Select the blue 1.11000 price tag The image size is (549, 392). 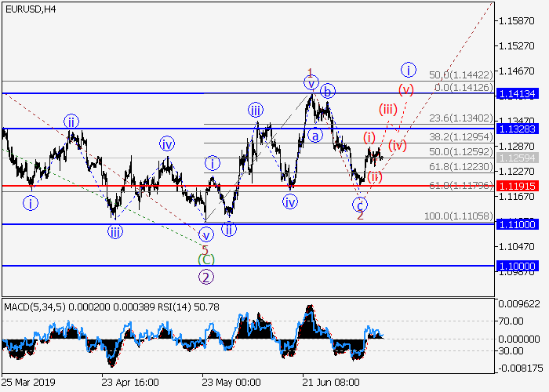(x=516, y=224)
